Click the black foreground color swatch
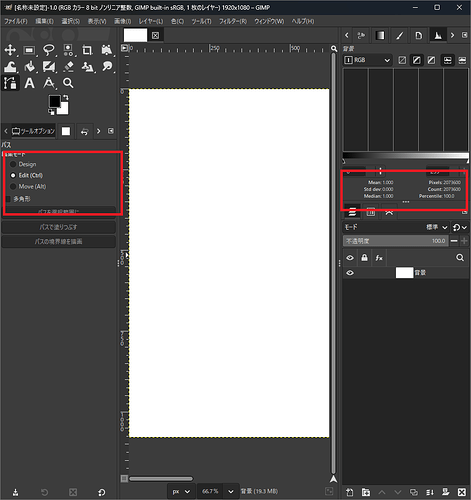Viewport: 471px width, 500px height. tap(55, 101)
